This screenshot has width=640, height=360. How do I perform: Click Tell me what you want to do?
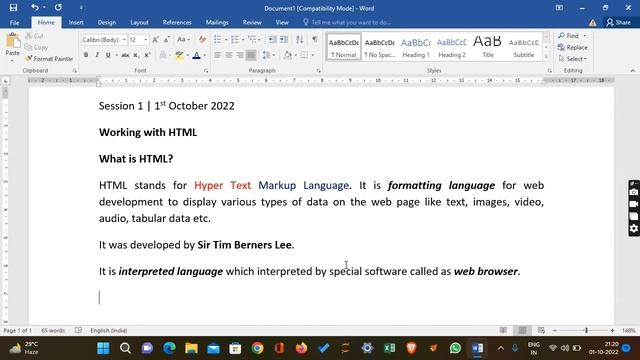(x=347, y=22)
